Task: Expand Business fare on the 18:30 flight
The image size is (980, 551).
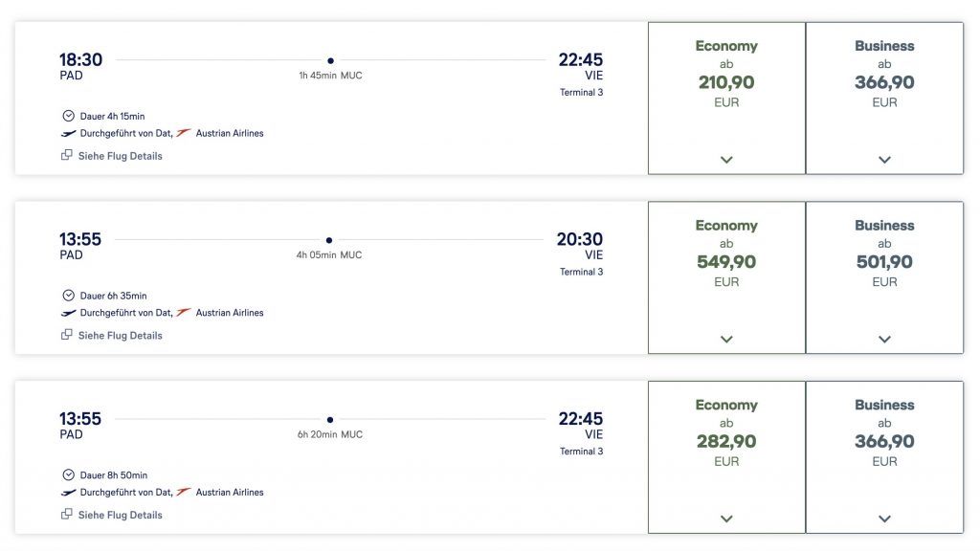Action: tap(884, 160)
